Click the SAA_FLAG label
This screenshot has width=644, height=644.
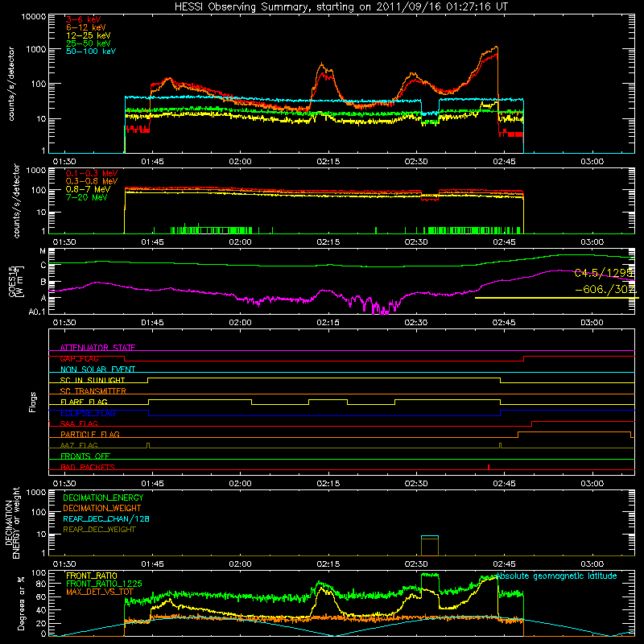coord(79,423)
